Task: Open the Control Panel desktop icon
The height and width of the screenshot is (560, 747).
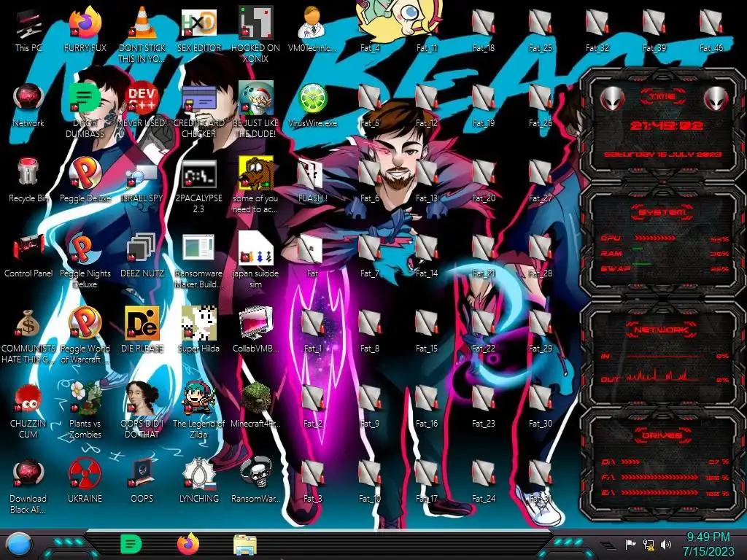Action: click(28, 255)
